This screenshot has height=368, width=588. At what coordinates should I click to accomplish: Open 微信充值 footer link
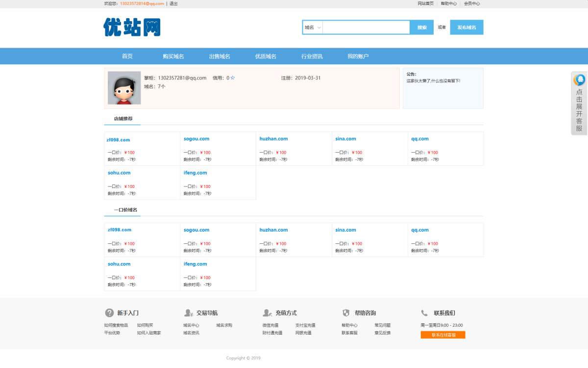pos(270,325)
